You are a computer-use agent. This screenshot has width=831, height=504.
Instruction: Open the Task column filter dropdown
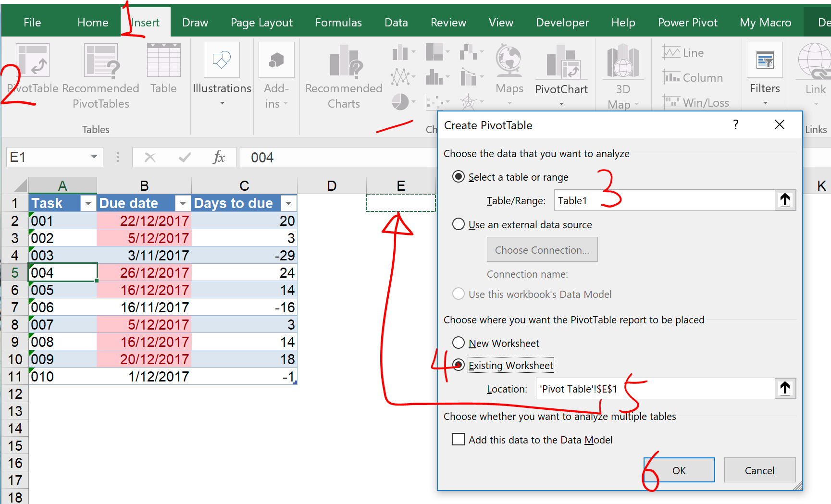pyautogui.click(x=88, y=203)
